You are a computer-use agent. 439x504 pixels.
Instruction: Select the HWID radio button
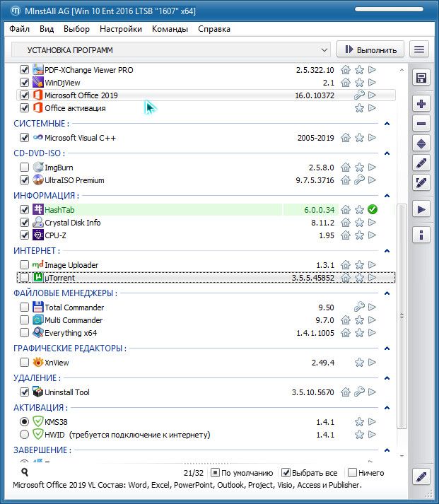click(25, 435)
